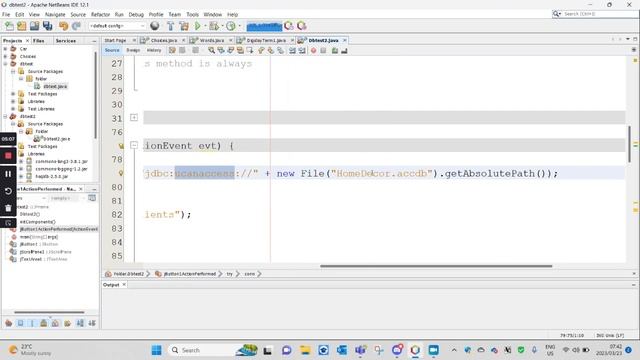
Task: Select dbtest.java in the project tree
Action: coord(55,86)
